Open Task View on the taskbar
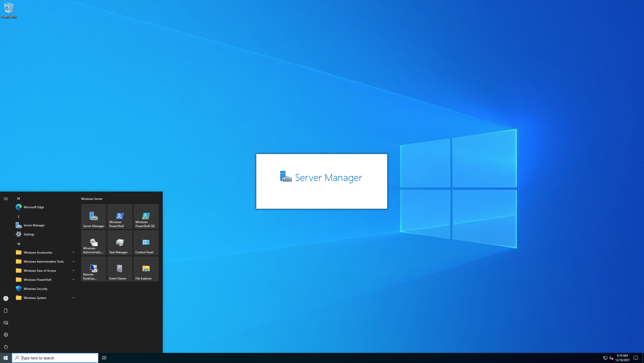 (104, 358)
